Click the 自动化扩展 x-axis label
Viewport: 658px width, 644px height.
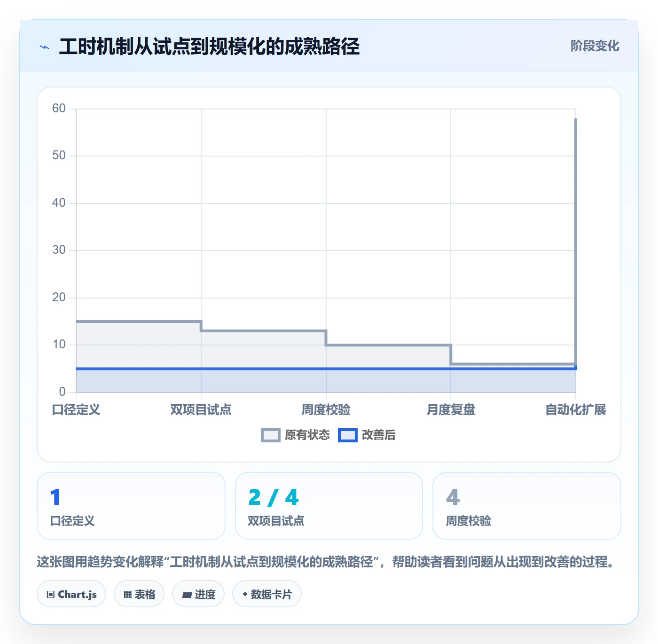tap(576, 410)
